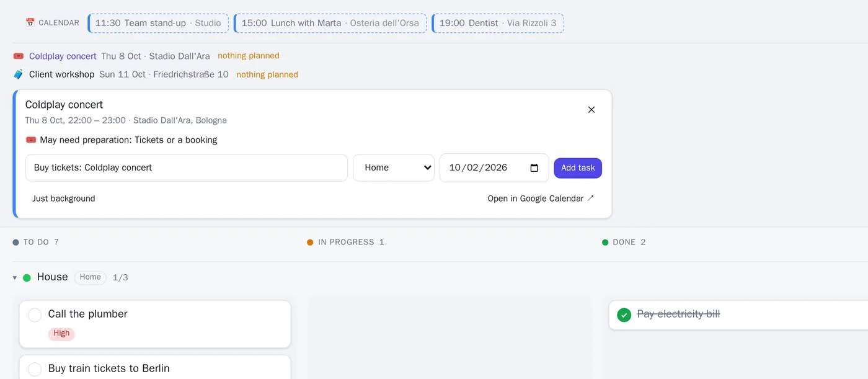
Task: Click the House group name
Action: [x=53, y=277]
